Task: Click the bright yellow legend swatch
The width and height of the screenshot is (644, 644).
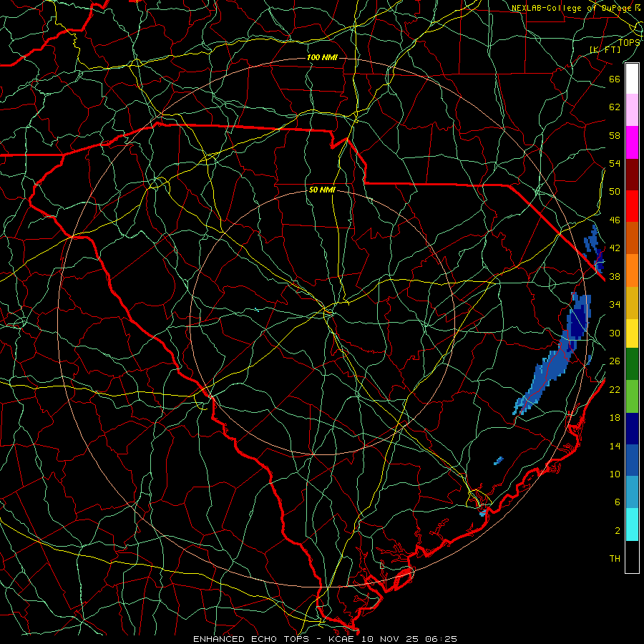Action: click(632, 333)
